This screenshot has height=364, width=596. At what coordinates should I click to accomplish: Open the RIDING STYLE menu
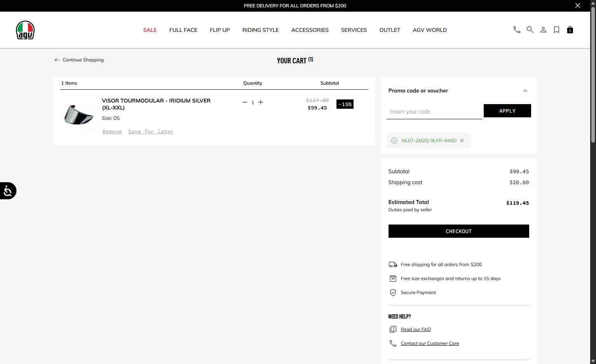(261, 30)
